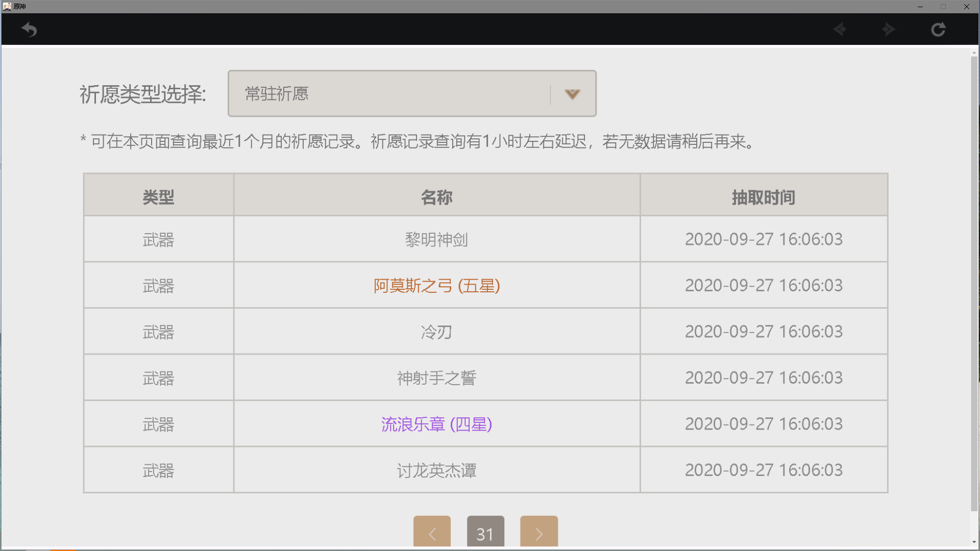Click the Genshin app icon in title bar
The image size is (980, 551).
7,6
